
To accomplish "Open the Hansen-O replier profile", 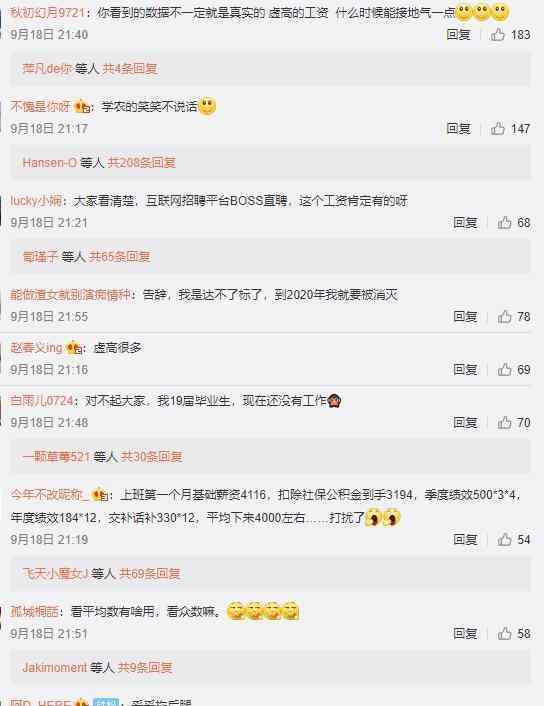I will (50, 163).
